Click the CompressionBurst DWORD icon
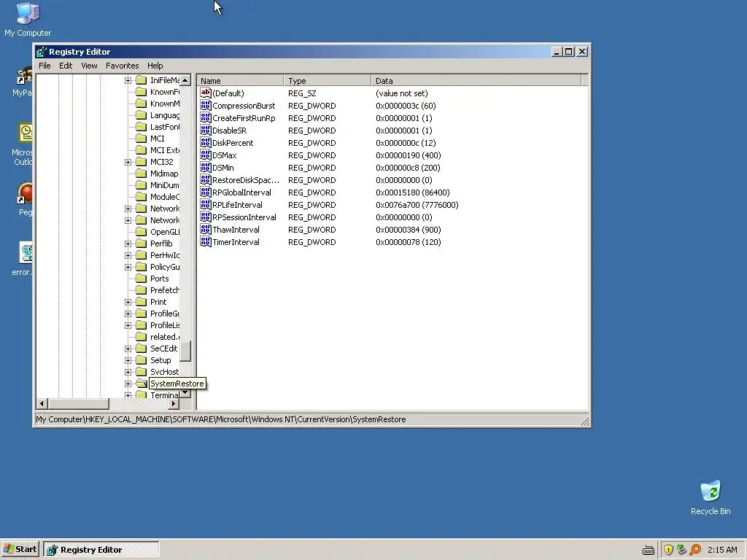Image resolution: width=747 pixels, height=560 pixels. point(205,105)
